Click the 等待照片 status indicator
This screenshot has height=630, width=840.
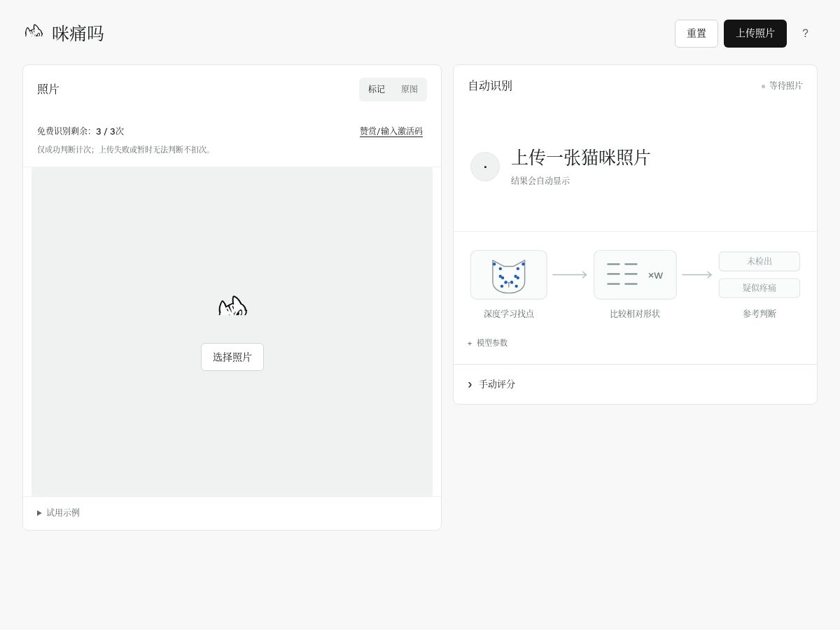[x=782, y=85]
